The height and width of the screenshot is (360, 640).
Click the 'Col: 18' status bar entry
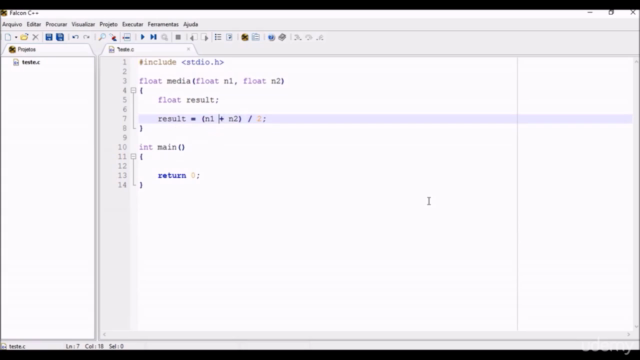pyautogui.click(x=94, y=346)
